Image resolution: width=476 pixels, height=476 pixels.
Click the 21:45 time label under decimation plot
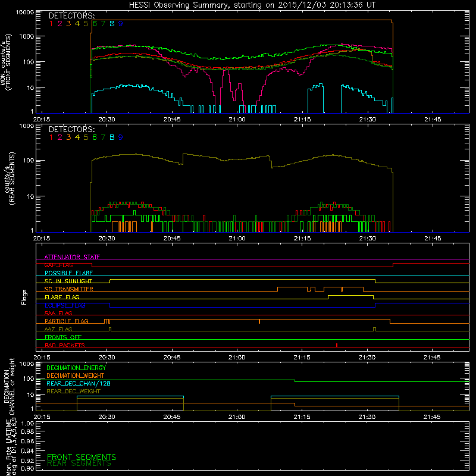[433, 417]
